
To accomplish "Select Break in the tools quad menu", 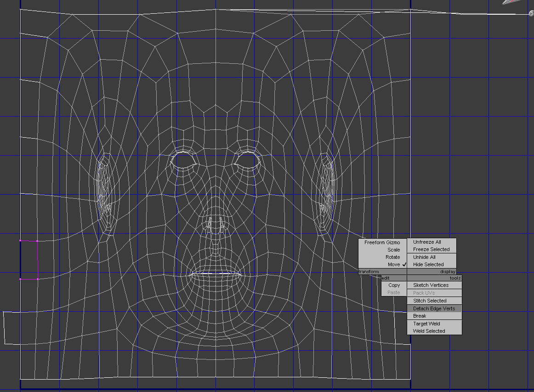I will [420, 316].
